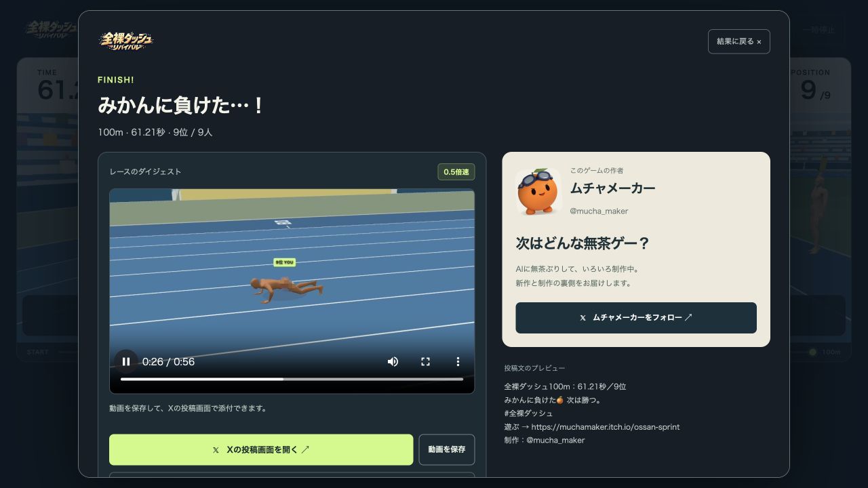
Task: Open video more options menu
Action: (x=458, y=361)
